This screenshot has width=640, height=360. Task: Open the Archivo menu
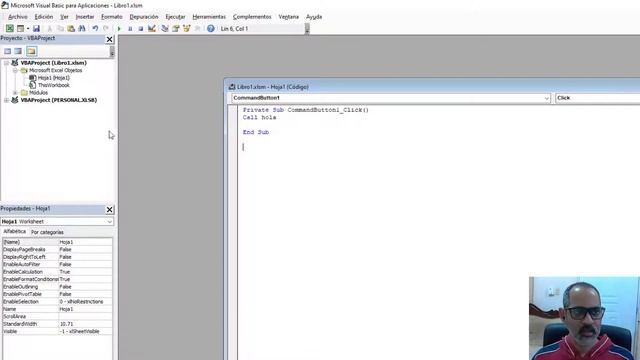tap(18, 17)
